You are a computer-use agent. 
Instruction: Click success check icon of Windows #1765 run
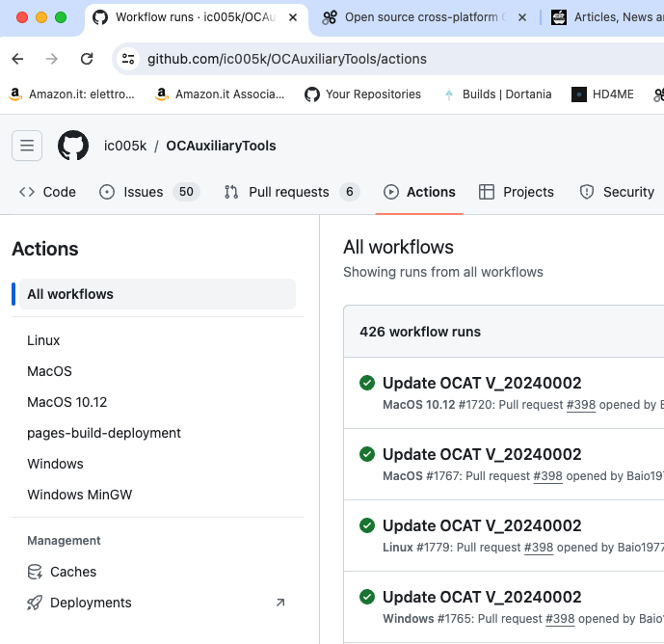click(x=367, y=597)
